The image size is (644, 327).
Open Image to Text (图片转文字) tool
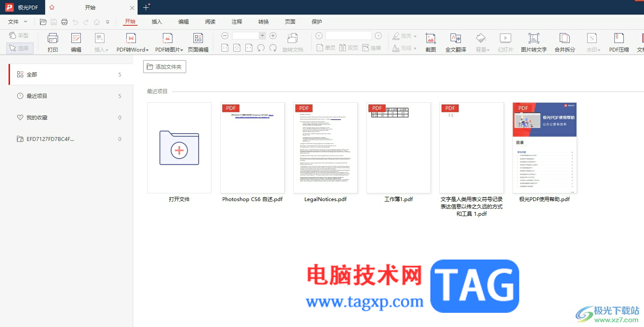click(x=534, y=43)
